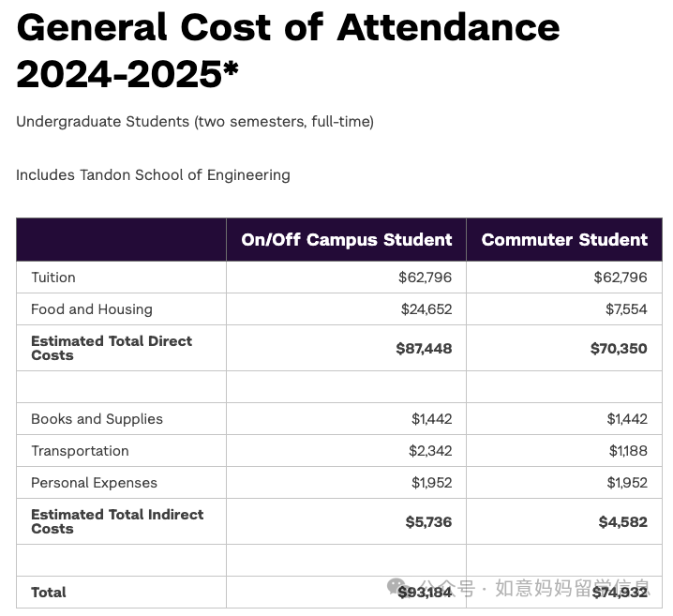
Task: Select the $70,350 commuter direct costs total
Action: pos(619,348)
